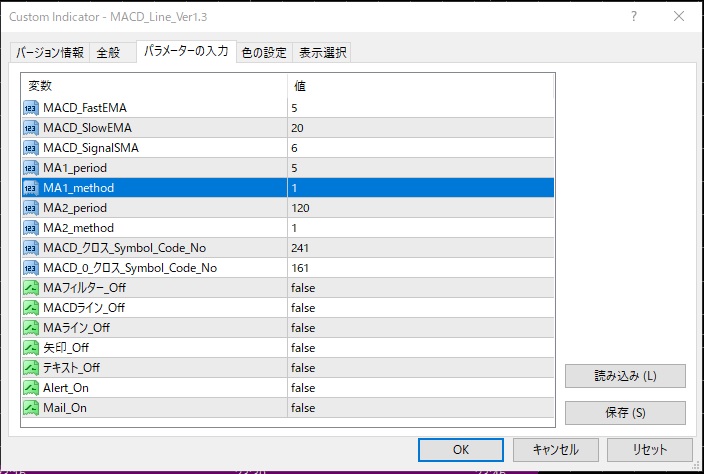
Task: Click the integer icon beside MACD_FastEMA
Action: (x=31, y=107)
